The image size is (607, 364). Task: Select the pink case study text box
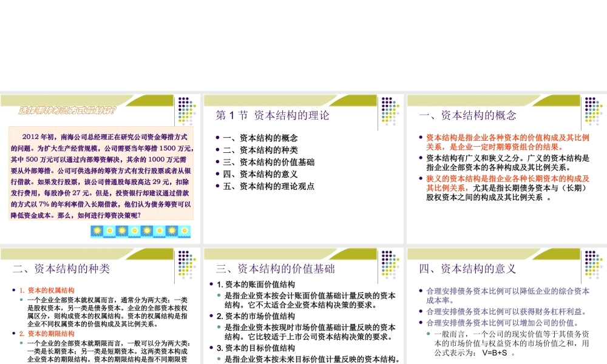coord(100,175)
